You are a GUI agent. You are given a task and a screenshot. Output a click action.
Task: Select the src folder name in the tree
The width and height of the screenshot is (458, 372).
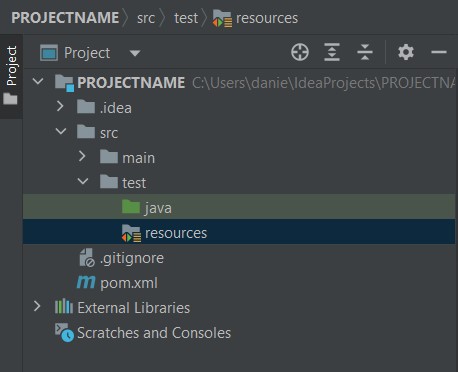[x=109, y=133]
